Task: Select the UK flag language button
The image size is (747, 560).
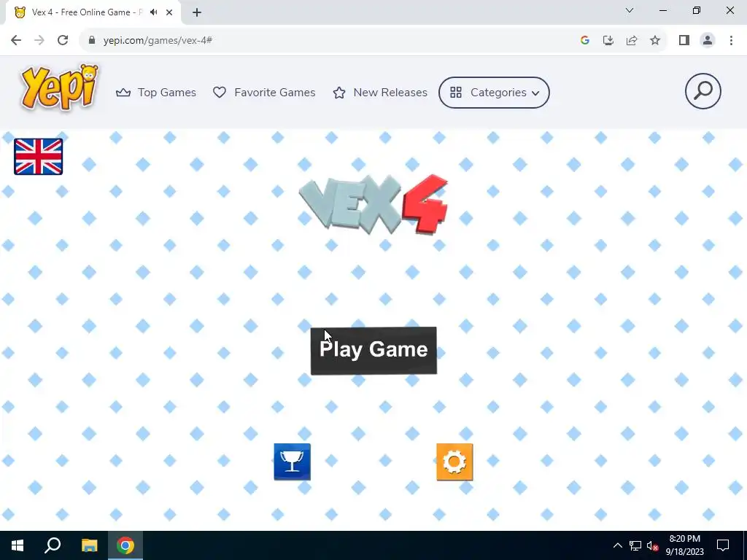Action: [38, 157]
